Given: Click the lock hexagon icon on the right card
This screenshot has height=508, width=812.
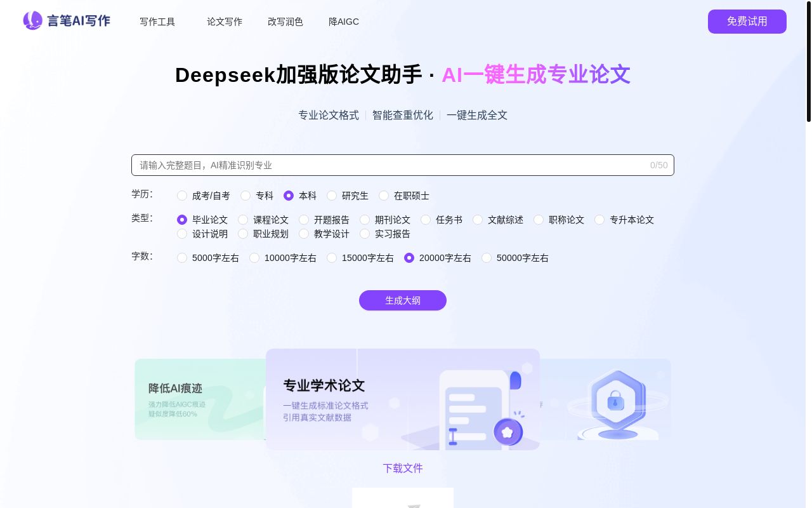Looking at the screenshot, I should tap(615, 400).
